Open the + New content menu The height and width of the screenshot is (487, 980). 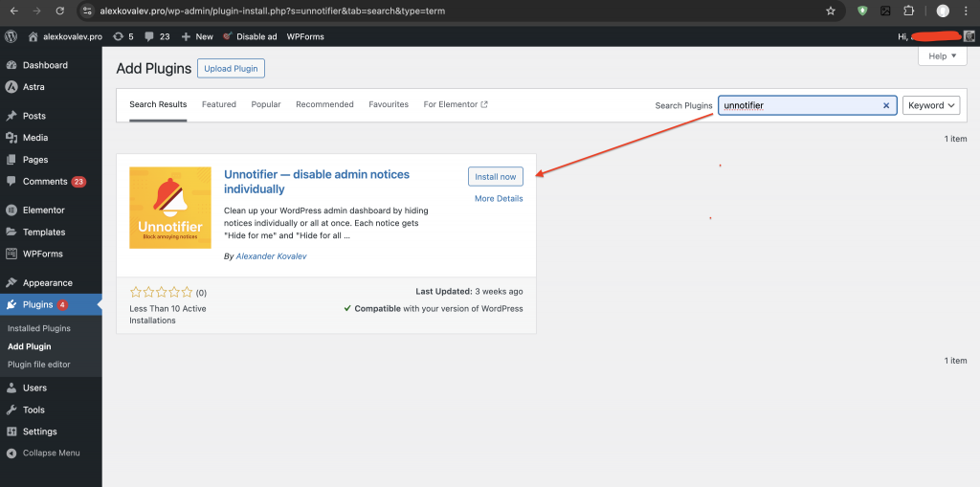click(197, 36)
